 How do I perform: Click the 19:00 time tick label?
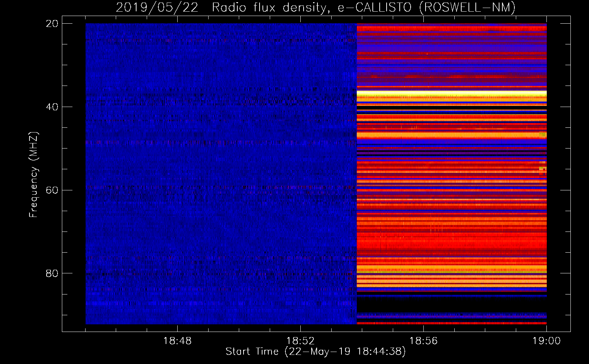coord(546,341)
